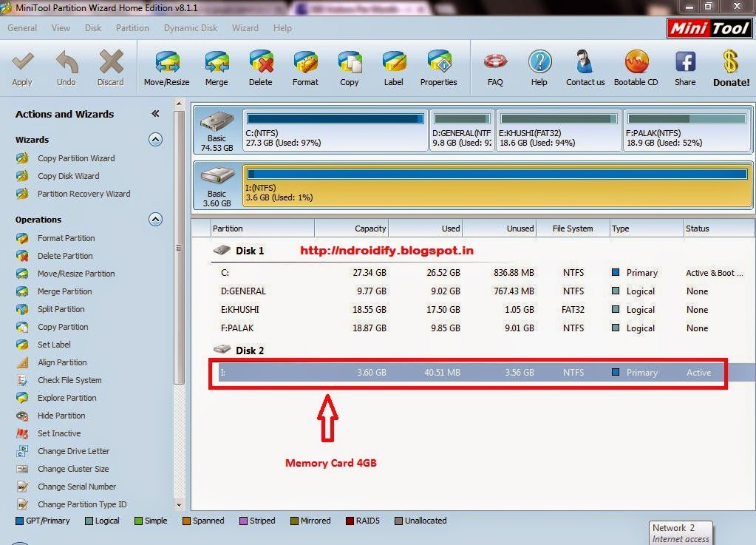This screenshot has height=545, width=756.
Task: Click the Set Inactive operation
Action: click(59, 433)
